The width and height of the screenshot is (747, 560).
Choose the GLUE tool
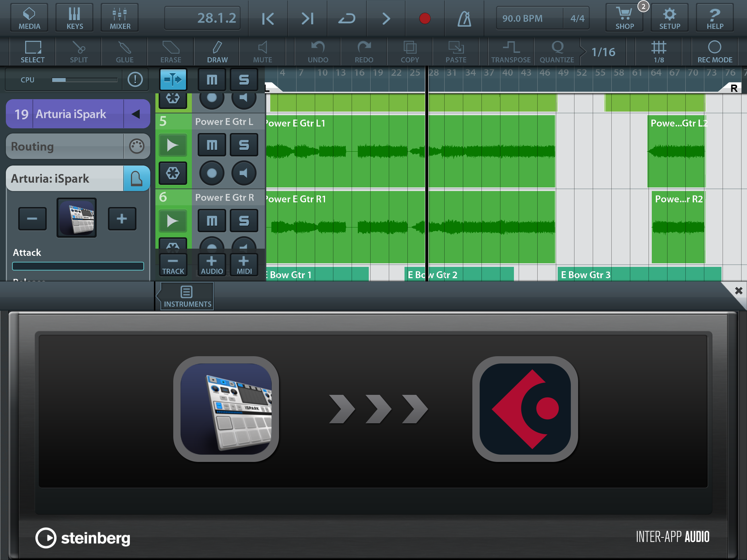point(125,52)
